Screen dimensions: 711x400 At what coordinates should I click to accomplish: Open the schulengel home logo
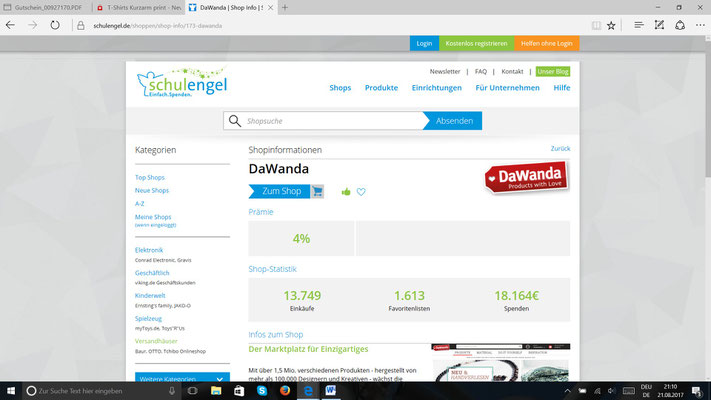click(x=182, y=83)
